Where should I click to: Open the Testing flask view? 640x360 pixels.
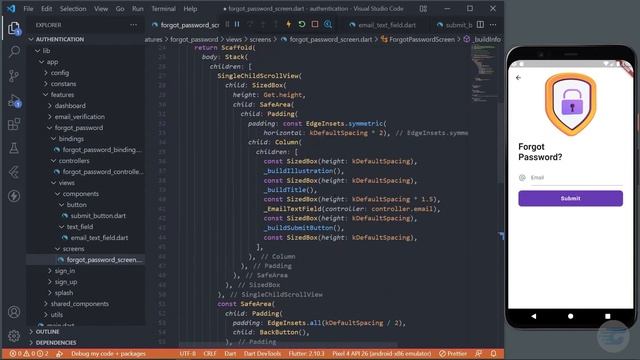[14, 148]
